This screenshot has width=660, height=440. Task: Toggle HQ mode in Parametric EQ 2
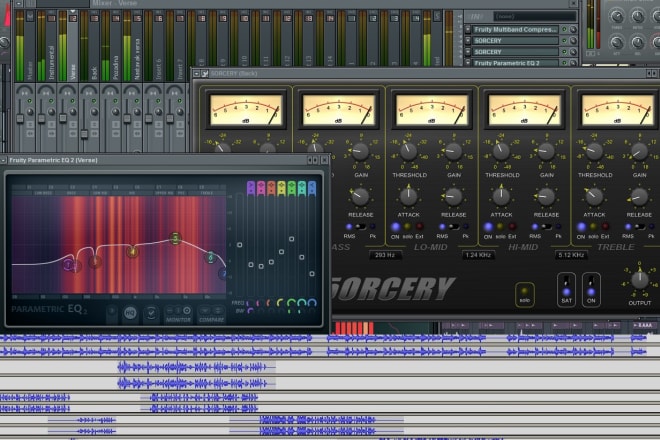(x=130, y=313)
